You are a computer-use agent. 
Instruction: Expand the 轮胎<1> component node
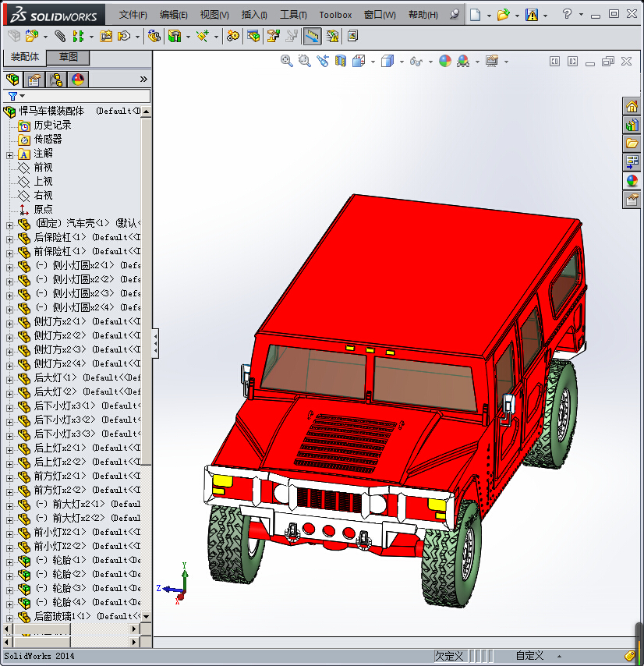coord(9,562)
